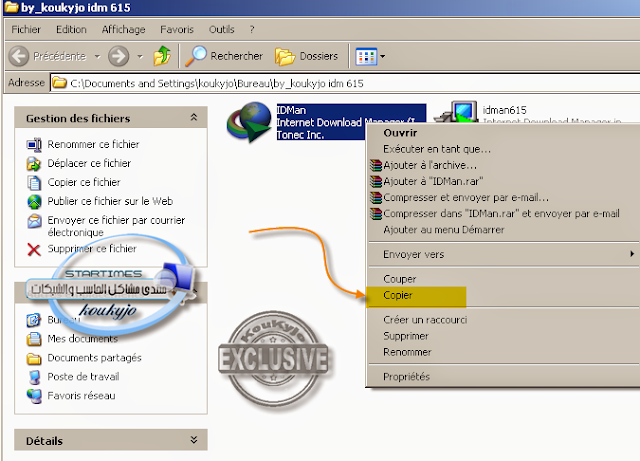
Task: Click the Documents partagés link
Action: tap(94, 358)
